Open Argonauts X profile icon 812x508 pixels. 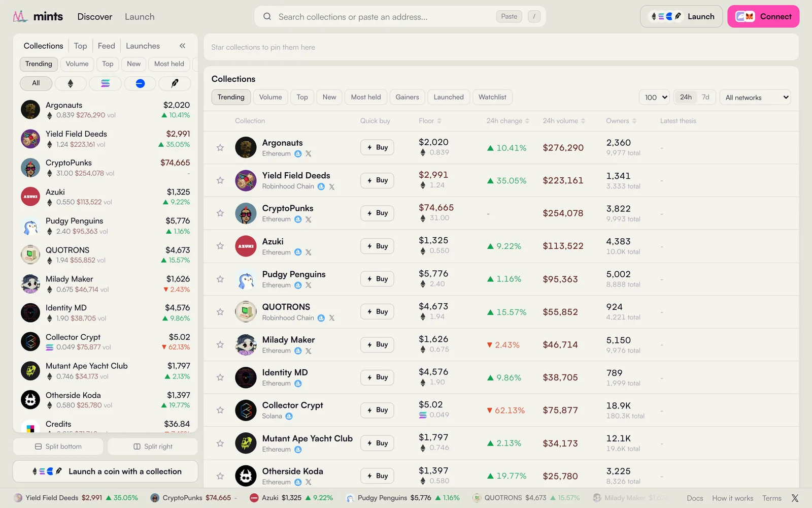point(309,154)
